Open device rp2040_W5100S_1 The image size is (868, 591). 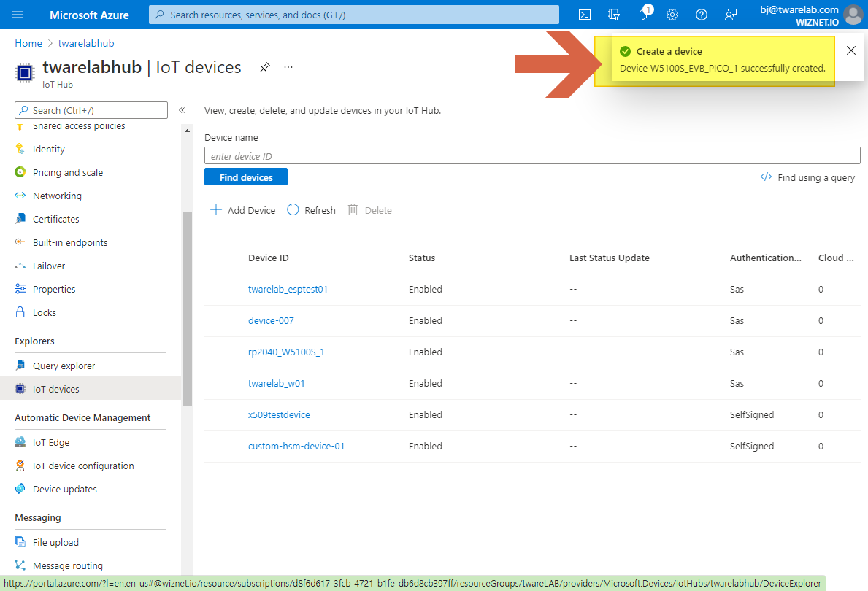pos(286,352)
